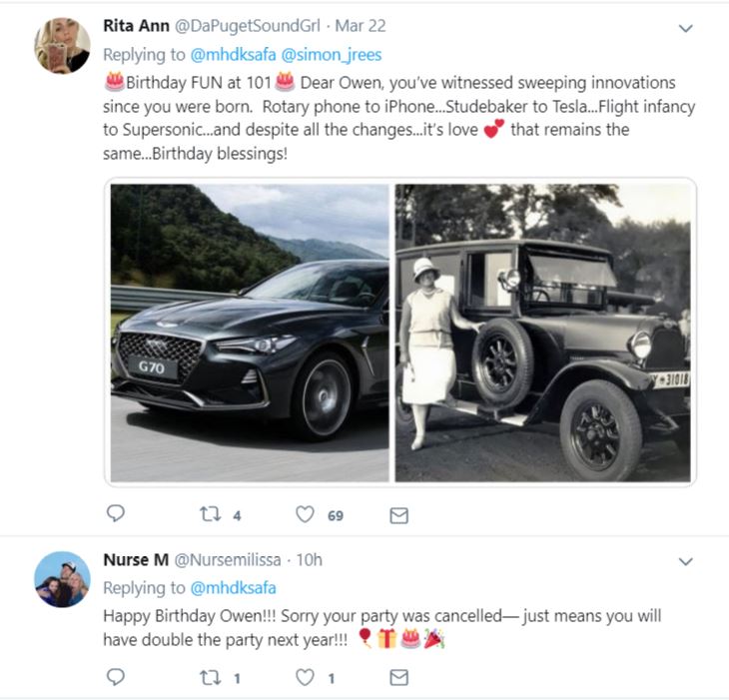
Task: Open @mhdksafa link in Nurse M's reply
Action: pos(233,588)
